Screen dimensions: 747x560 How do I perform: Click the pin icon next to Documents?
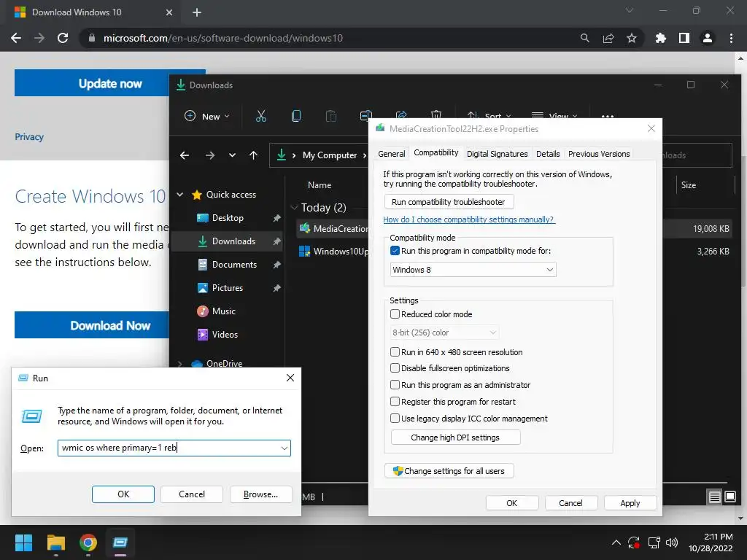point(276,264)
